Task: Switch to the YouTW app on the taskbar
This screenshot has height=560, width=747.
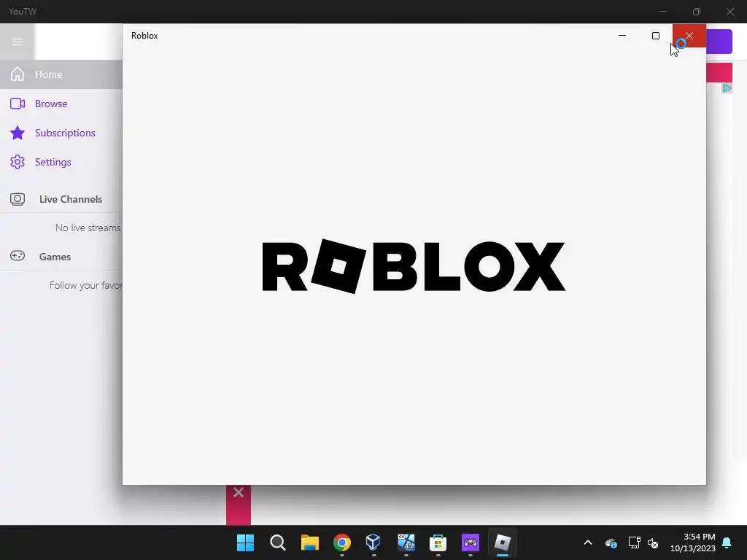Action: (x=471, y=542)
